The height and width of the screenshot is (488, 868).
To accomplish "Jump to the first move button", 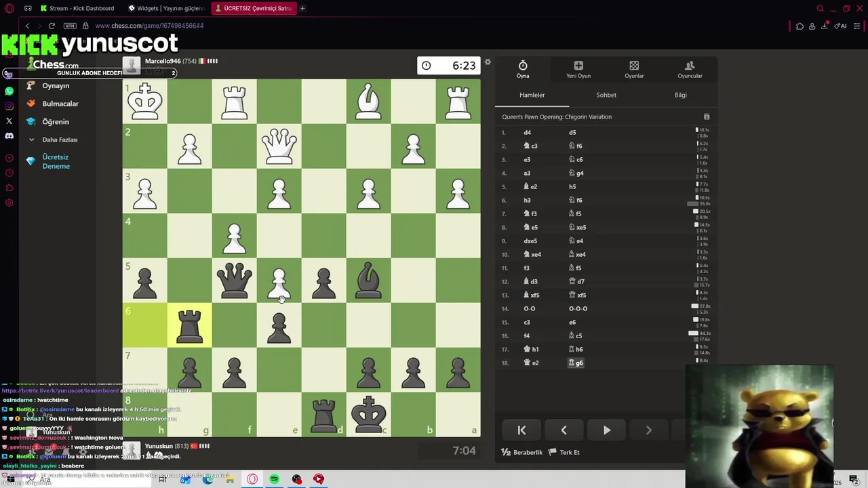I will point(521,430).
